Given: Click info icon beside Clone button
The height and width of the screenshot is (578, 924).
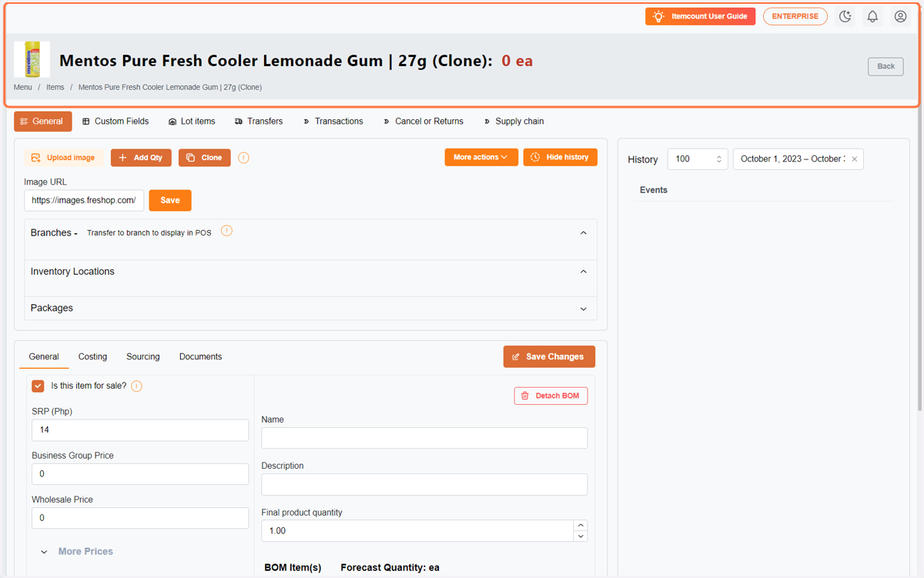Looking at the screenshot, I should tap(243, 158).
